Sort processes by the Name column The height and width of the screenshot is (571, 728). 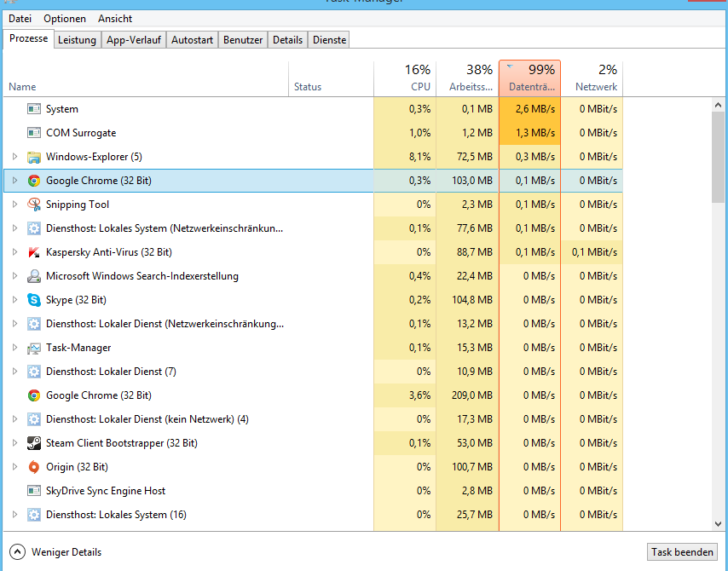point(146,78)
